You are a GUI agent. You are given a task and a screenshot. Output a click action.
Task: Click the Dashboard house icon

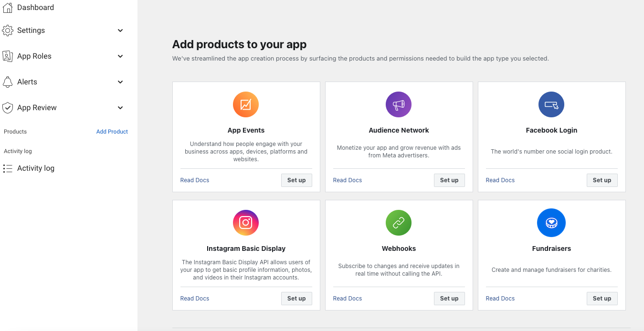coord(8,8)
